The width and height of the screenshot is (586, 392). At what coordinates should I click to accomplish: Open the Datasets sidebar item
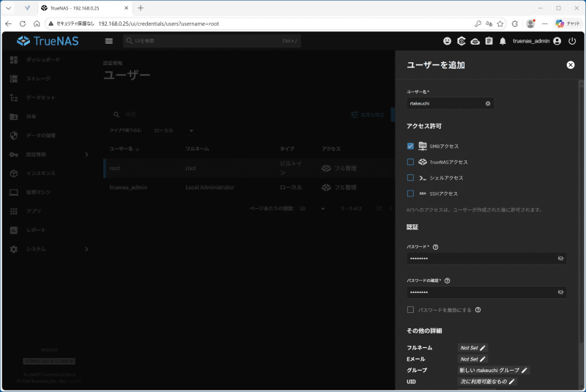point(41,97)
